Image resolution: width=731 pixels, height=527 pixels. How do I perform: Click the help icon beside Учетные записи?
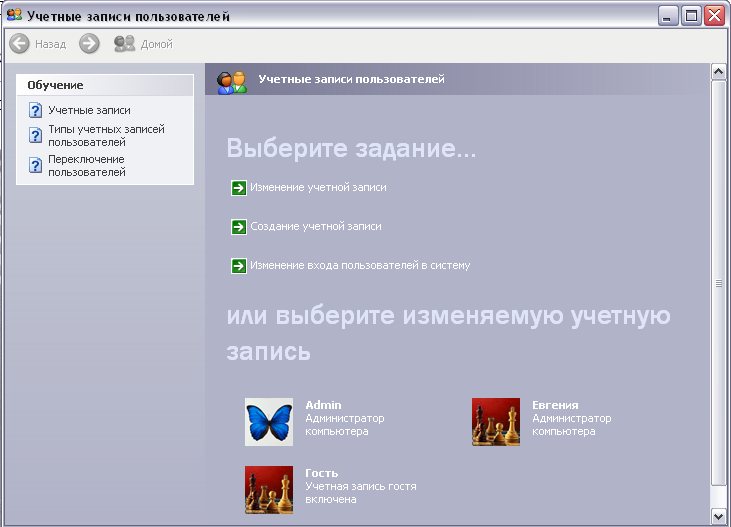pyautogui.click(x=35, y=111)
